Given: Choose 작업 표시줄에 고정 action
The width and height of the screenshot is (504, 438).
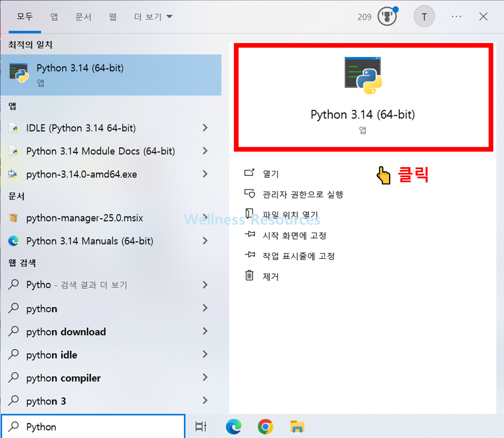Looking at the screenshot, I should point(299,256).
